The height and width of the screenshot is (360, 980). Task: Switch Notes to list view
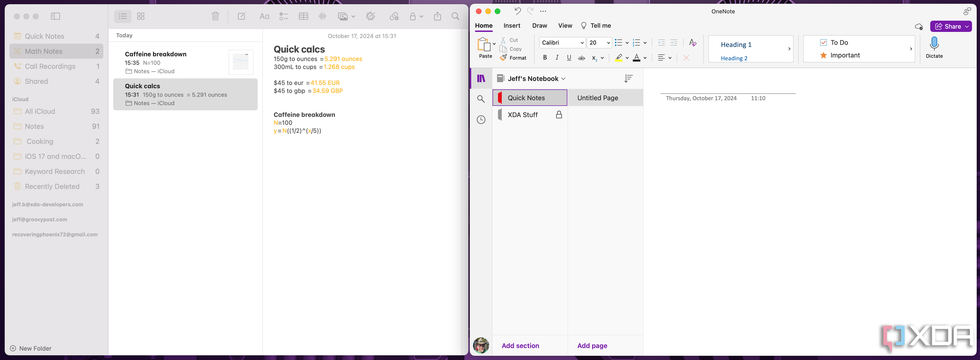(x=123, y=16)
